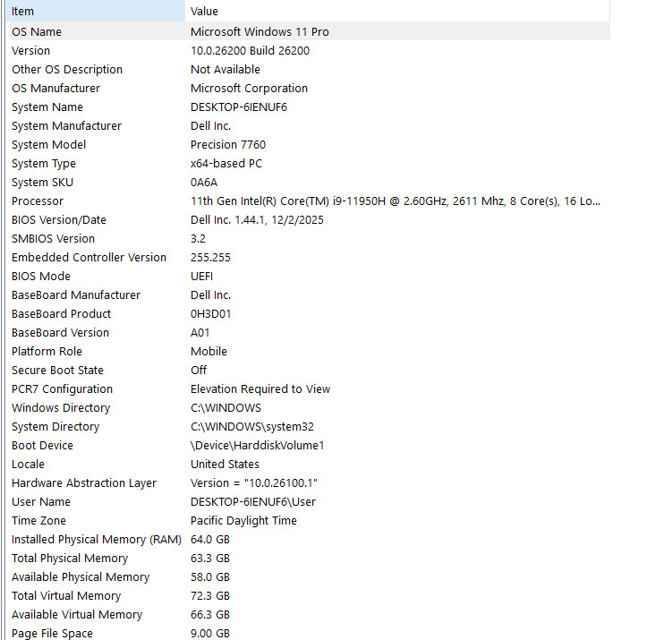Select the System Manufacturer row
Viewport: 672px width, 640px height.
(310, 126)
